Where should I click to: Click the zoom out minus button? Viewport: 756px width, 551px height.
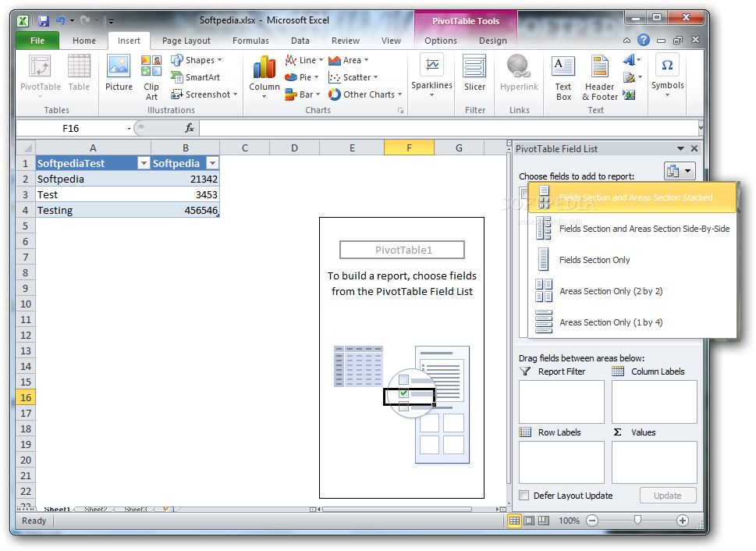point(593,521)
